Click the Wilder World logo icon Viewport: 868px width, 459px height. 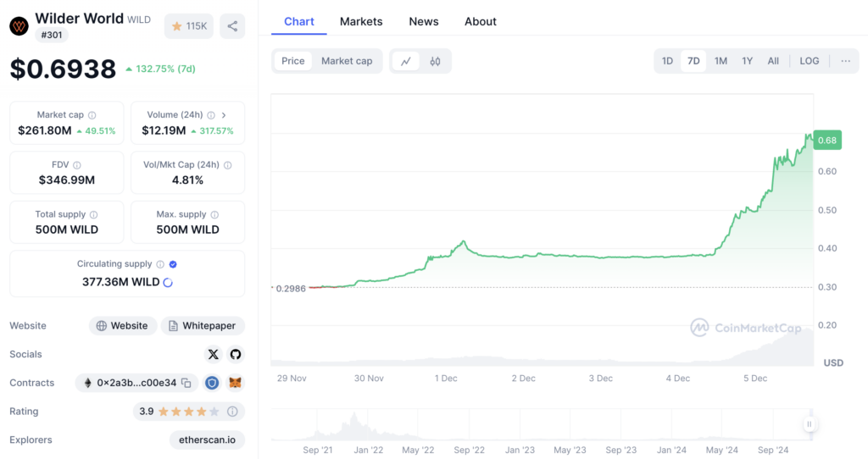click(19, 26)
